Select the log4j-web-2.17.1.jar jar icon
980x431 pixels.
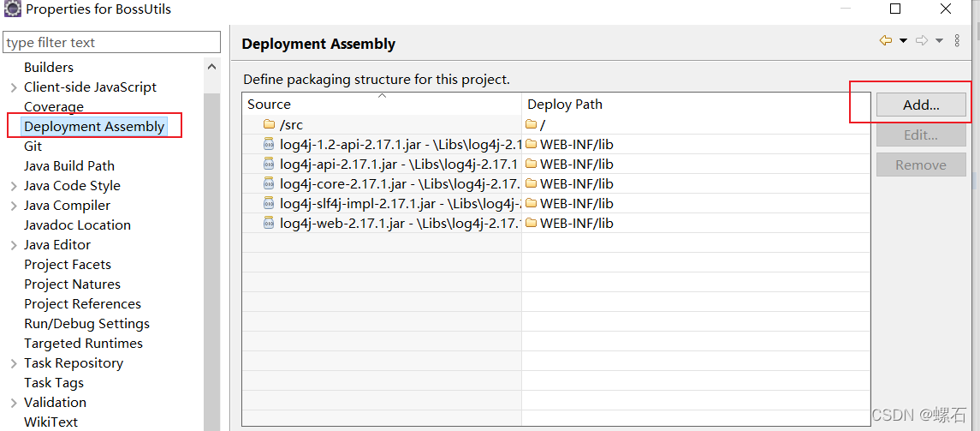point(269,223)
